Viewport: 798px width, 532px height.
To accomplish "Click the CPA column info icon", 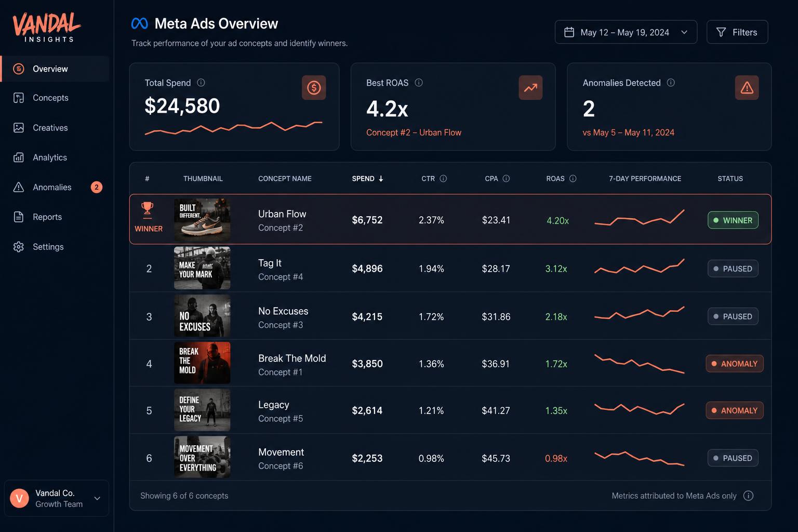I will coord(506,179).
